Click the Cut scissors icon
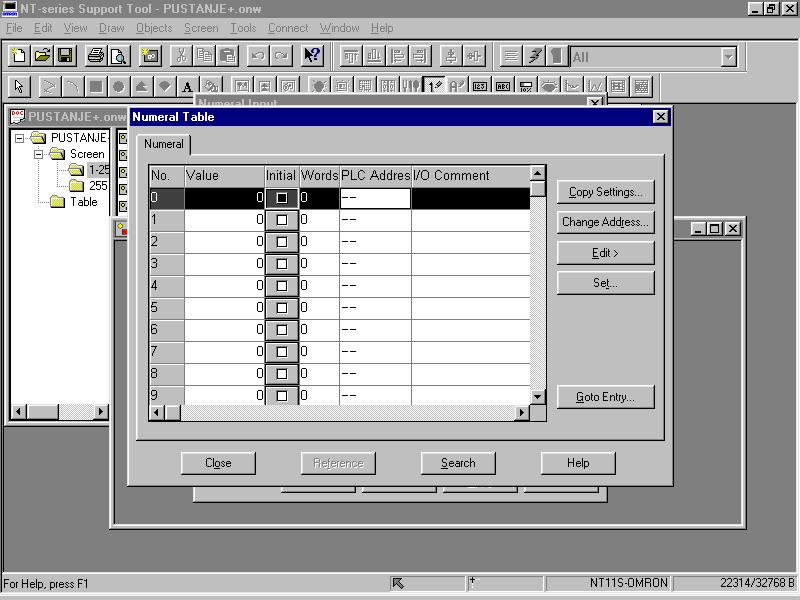800x600 pixels. (181, 56)
